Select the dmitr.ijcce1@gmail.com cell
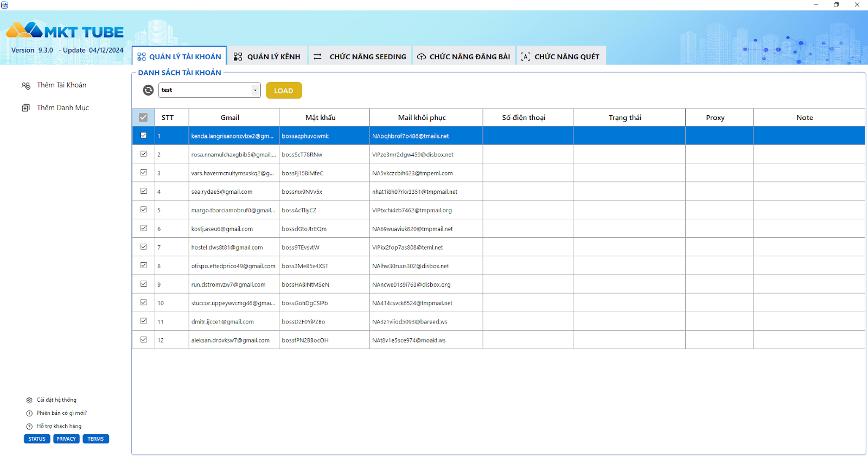Screen dimensions: 868x456 pyautogui.click(x=234, y=321)
